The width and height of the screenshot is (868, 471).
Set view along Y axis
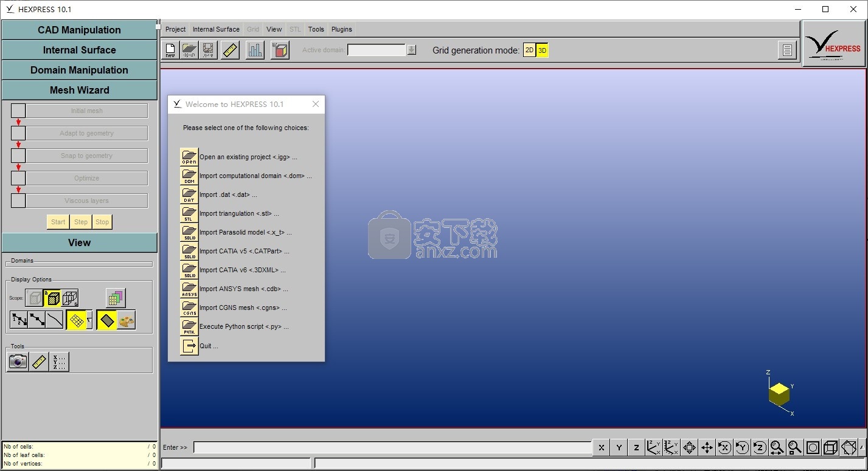[619, 448]
